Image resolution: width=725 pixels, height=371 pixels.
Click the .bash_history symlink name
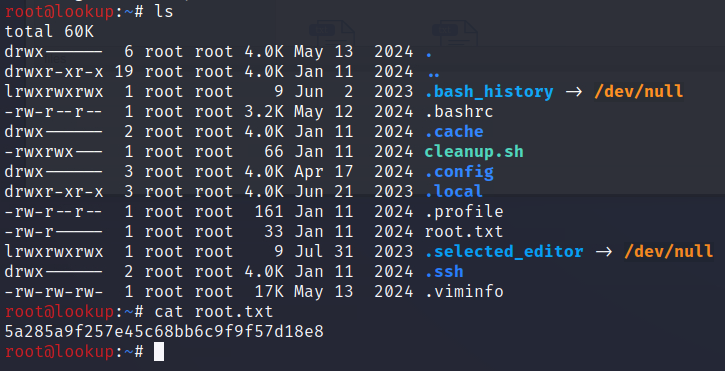[x=489, y=92]
